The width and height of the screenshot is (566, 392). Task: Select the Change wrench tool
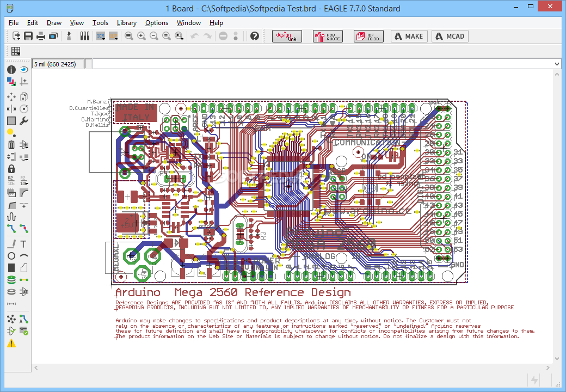point(24,121)
